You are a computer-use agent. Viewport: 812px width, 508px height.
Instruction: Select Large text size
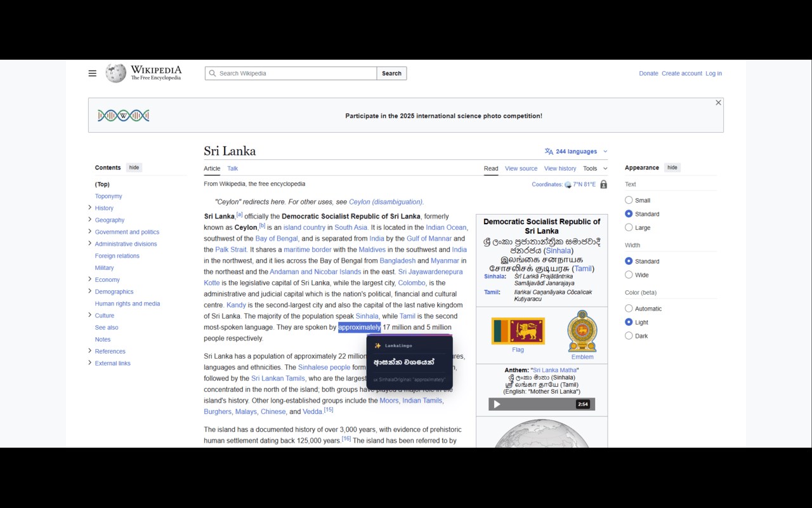tap(629, 227)
